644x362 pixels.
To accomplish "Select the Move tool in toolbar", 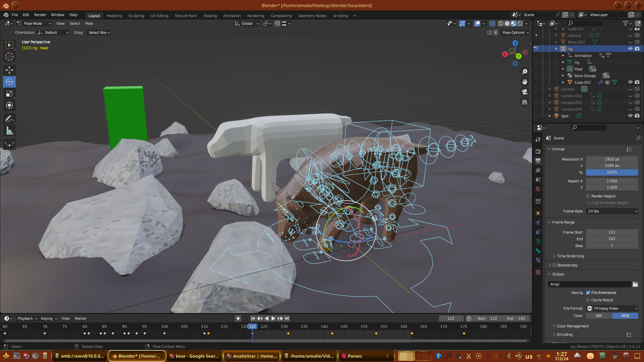I will (9, 70).
